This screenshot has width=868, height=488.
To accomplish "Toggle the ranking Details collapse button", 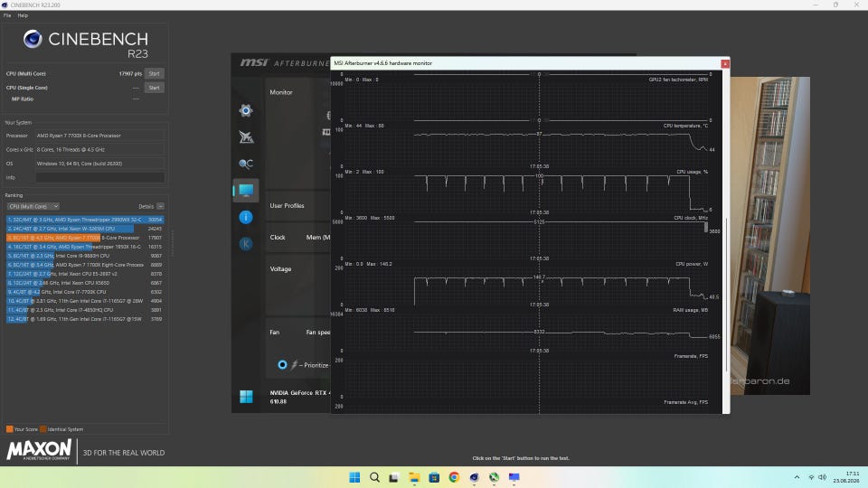I will tap(160, 206).
